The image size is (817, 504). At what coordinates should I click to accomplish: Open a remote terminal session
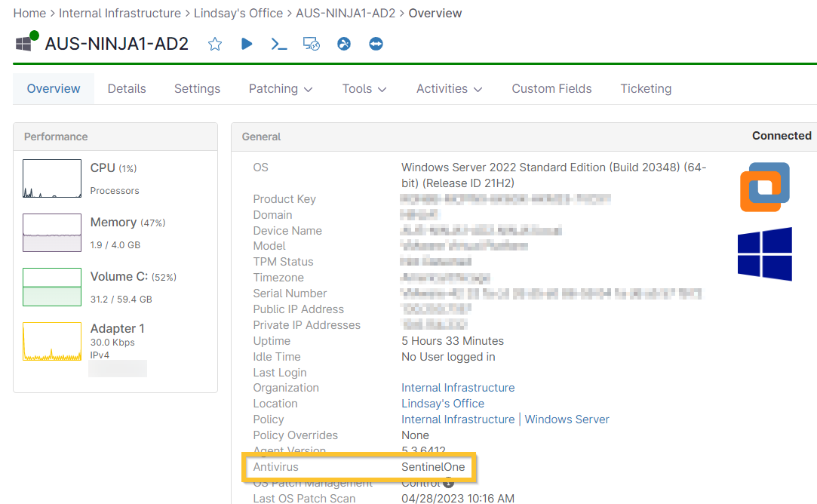(278, 44)
